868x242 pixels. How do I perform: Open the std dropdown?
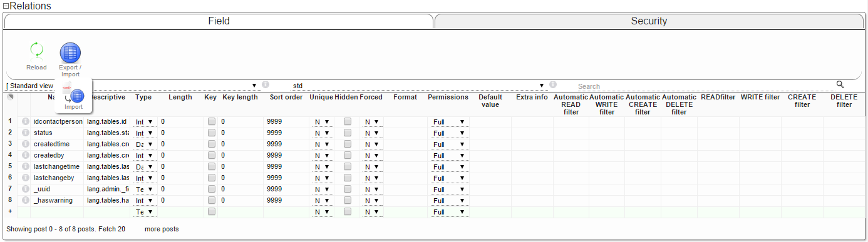pos(418,85)
